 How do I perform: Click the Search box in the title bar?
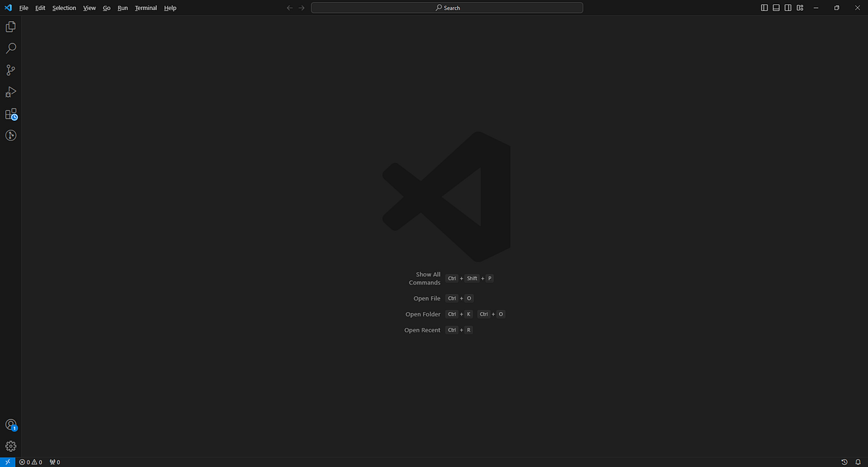click(446, 7)
